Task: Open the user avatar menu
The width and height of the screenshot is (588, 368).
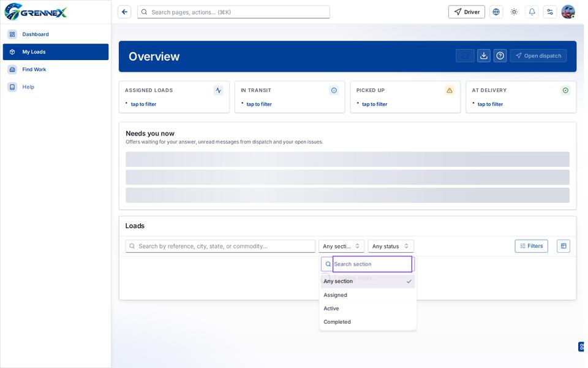Action: 568,12
